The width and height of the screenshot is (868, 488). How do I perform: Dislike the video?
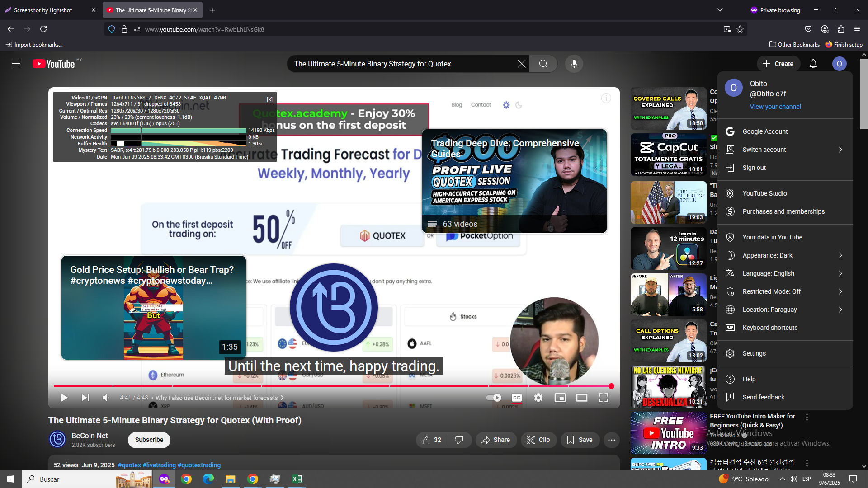[459, 440]
